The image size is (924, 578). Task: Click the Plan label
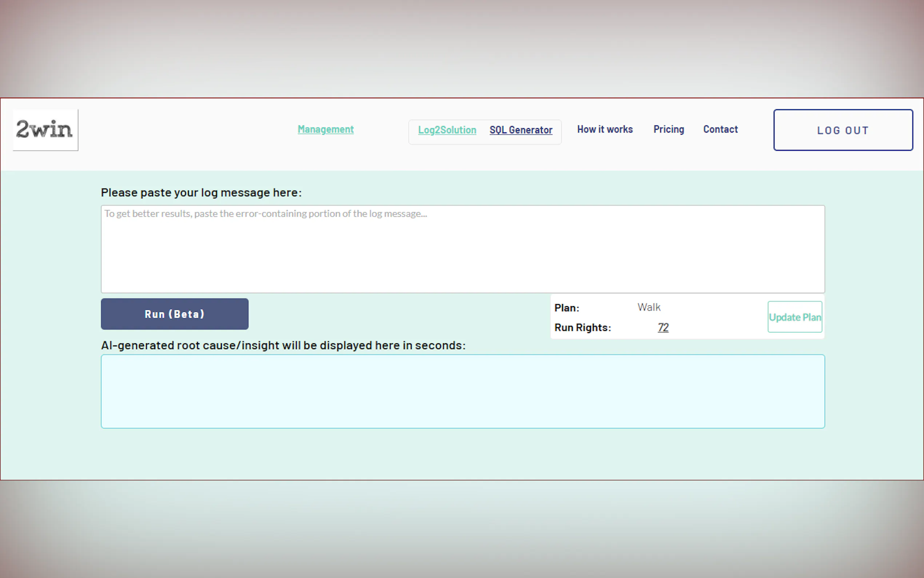(566, 308)
